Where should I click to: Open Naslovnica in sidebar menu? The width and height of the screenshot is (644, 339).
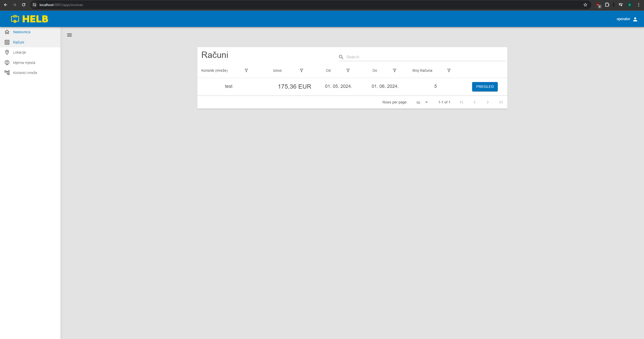point(30,32)
